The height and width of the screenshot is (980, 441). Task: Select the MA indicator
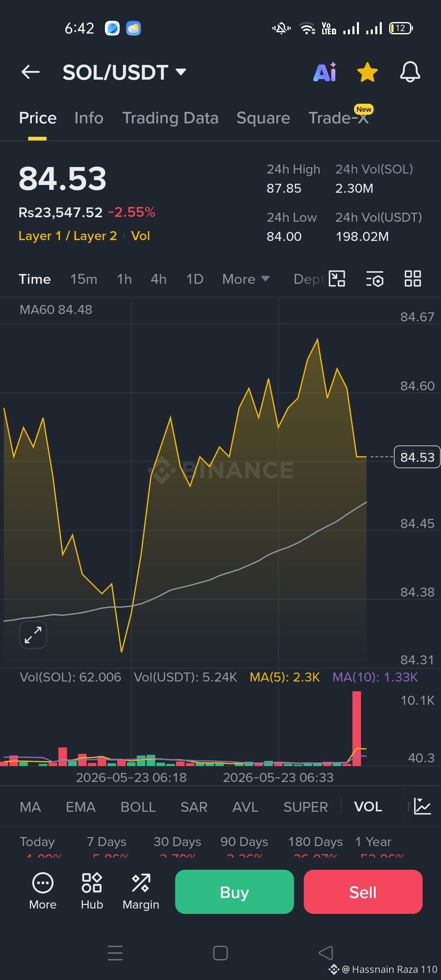point(30,807)
